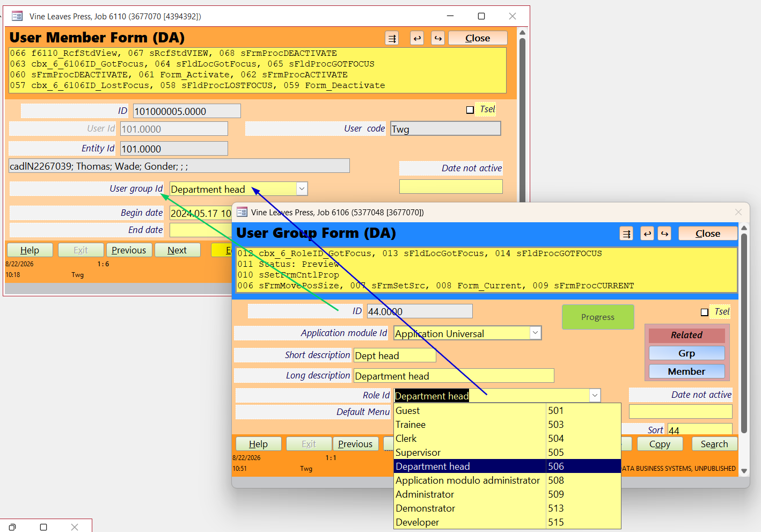Screen dimensions: 761x532
Task: Click Date not active field in User Group Form
Action: pyautogui.click(x=680, y=412)
